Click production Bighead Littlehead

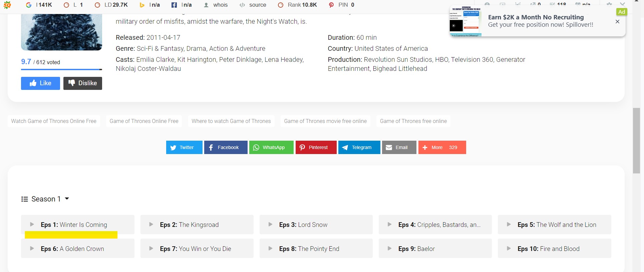(400, 69)
